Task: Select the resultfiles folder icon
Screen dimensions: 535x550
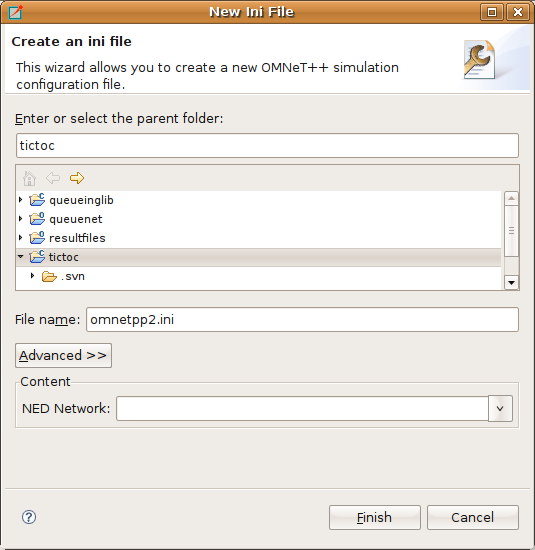Action: [37, 238]
